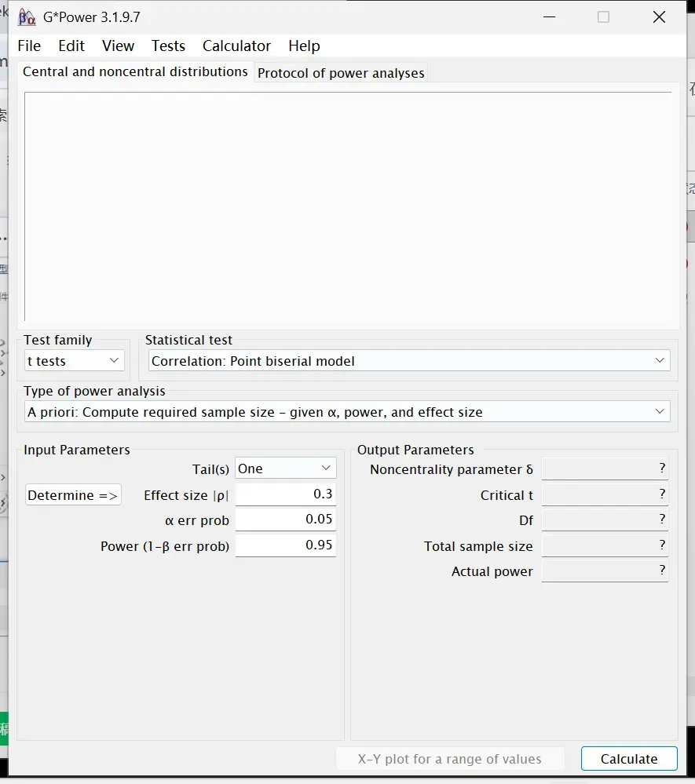The image size is (695, 784).
Task: Close the G*Power window
Action: (x=659, y=17)
